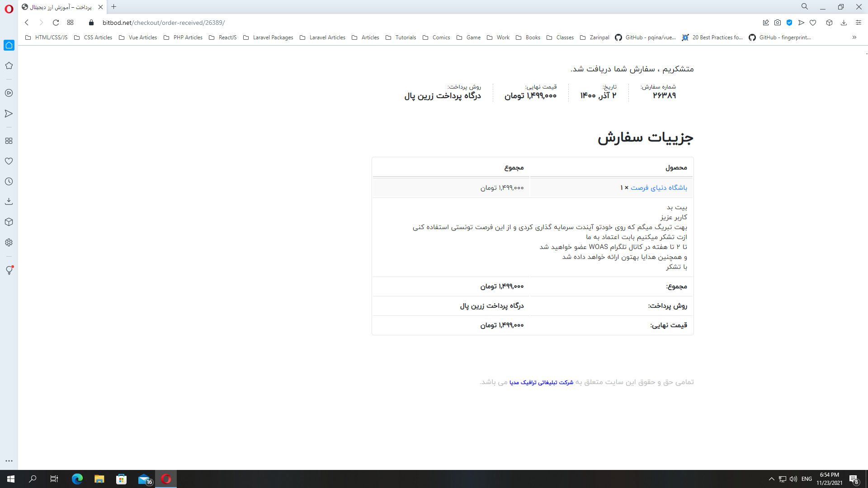Open the Pinboards heart in the sidebar
This screenshot has height=488, width=868.
click(9, 161)
